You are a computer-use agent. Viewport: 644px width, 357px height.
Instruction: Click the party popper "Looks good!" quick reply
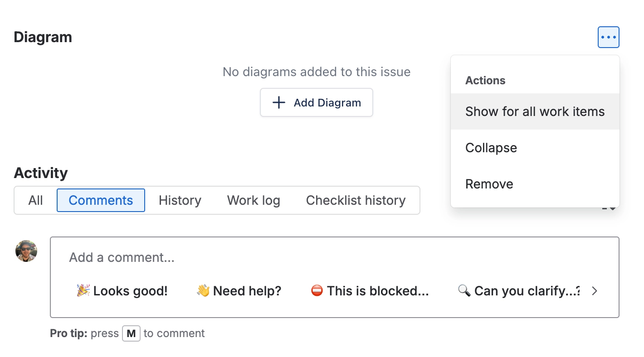point(121,291)
